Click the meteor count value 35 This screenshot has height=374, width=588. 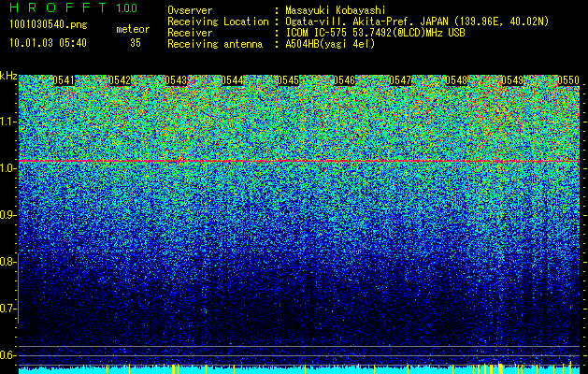click(136, 43)
